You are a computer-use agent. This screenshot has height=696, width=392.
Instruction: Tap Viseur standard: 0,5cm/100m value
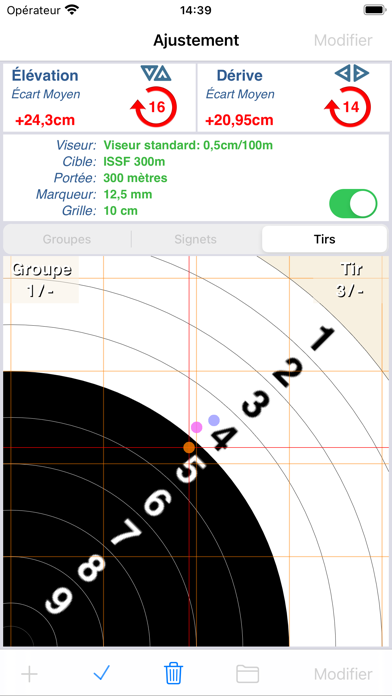188,145
